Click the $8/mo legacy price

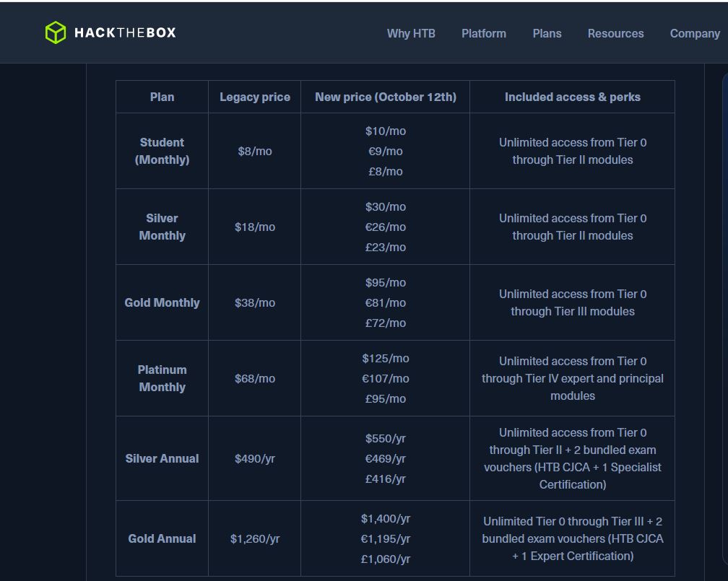255,152
